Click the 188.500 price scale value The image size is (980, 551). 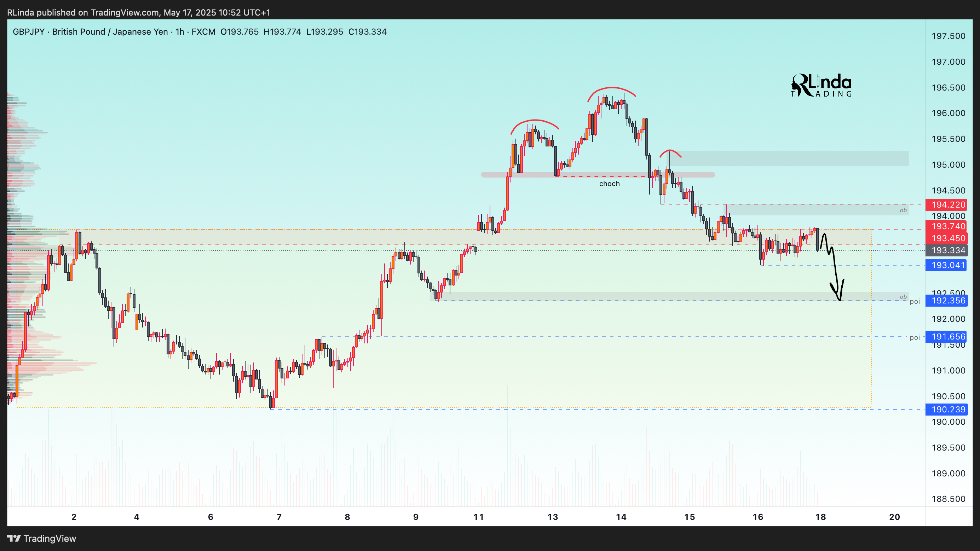point(949,499)
